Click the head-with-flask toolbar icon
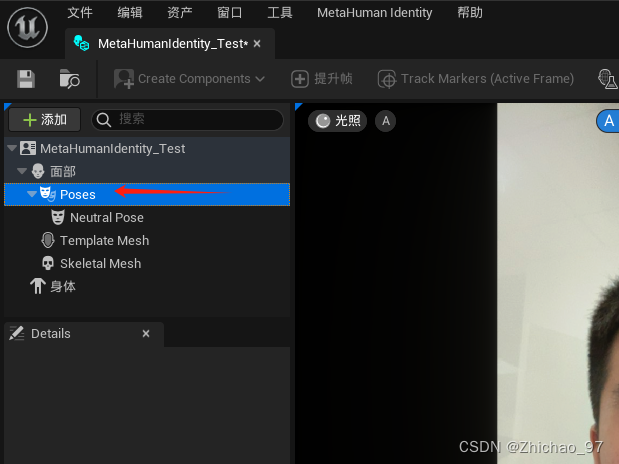Viewport: 619px width, 464px height. click(607, 79)
